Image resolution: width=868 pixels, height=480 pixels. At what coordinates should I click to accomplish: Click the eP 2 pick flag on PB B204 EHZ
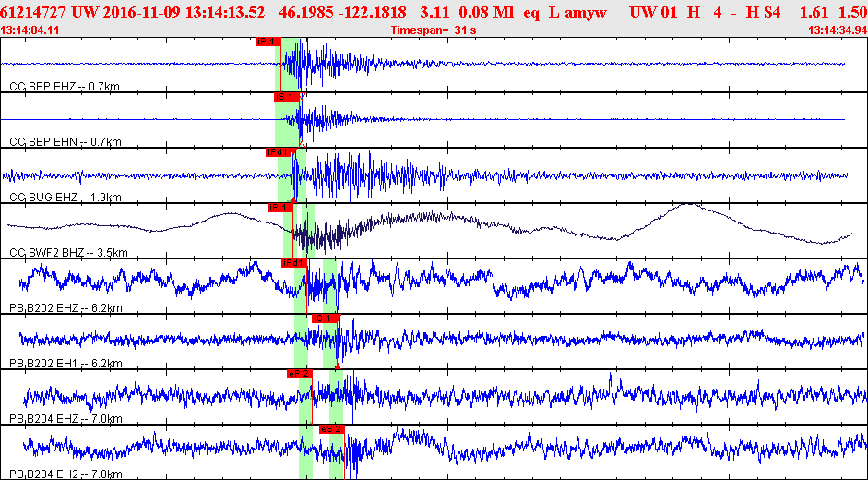[x=300, y=374]
